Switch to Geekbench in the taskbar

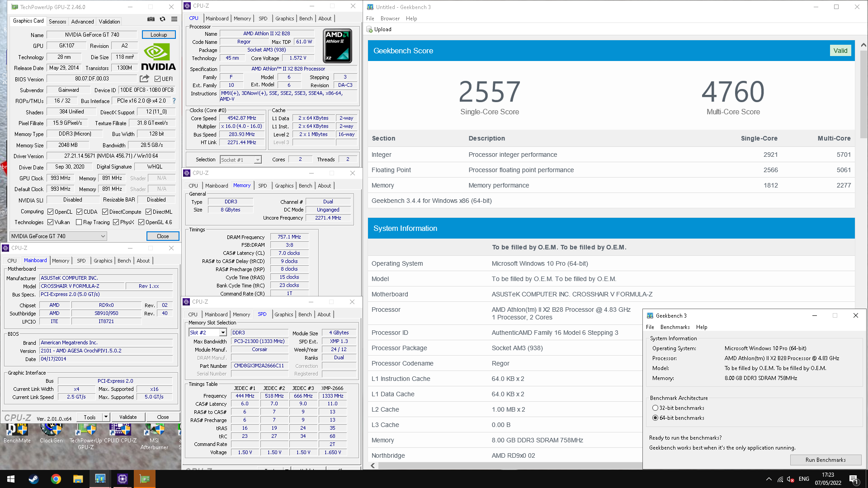click(100, 479)
